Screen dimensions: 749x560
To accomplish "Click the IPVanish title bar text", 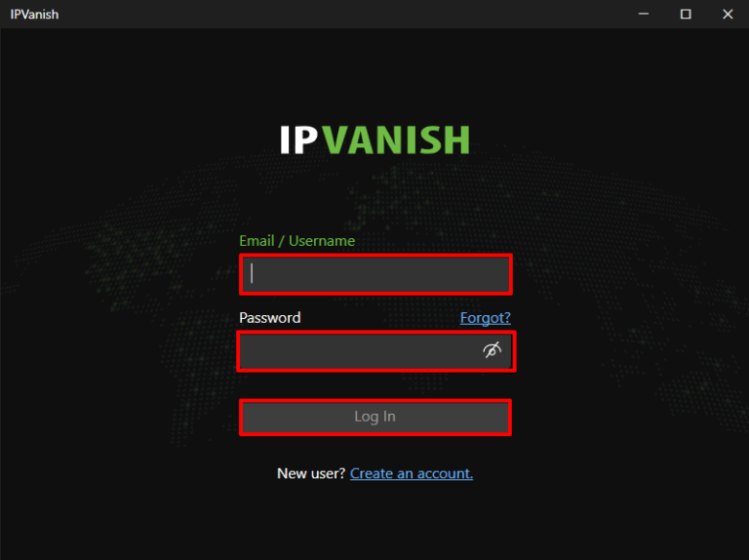I will pyautogui.click(x=34, y=15).
